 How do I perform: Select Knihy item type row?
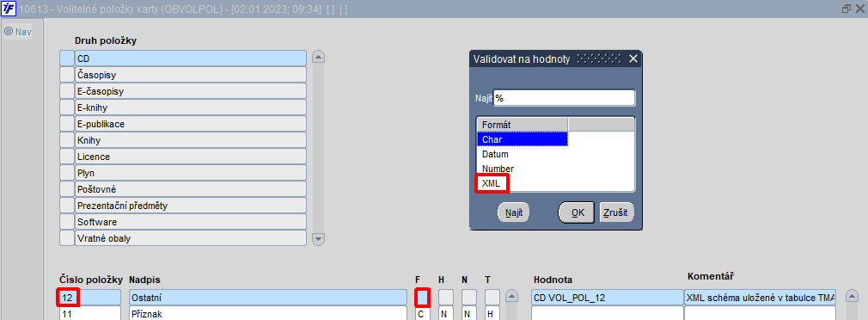(191, 140)
